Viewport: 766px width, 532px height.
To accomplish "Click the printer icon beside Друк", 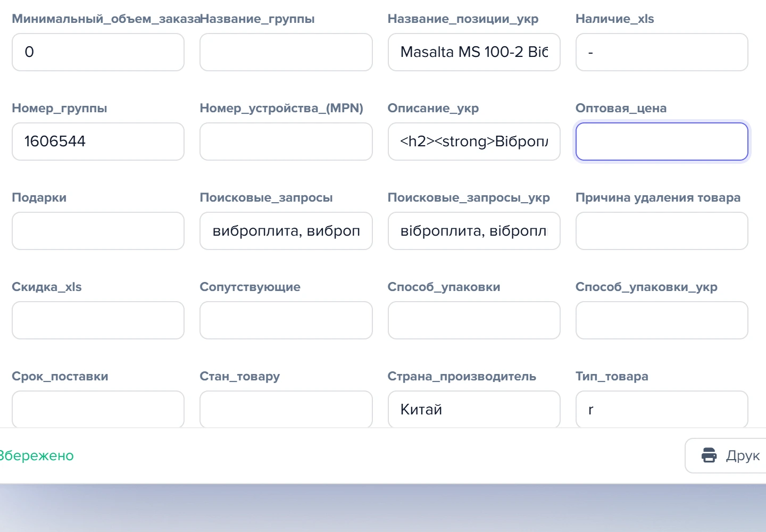I will coord(709,455).
